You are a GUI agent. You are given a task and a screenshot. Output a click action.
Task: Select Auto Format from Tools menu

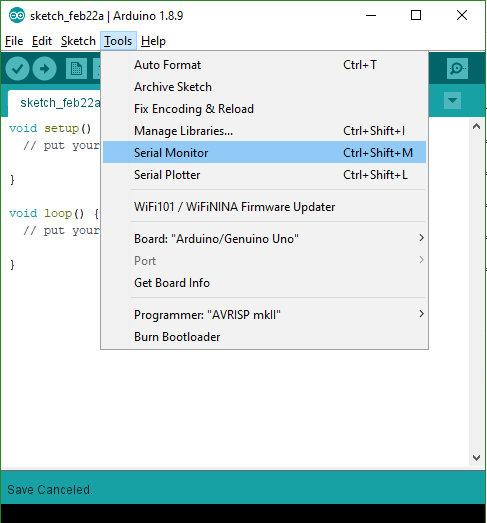264,65
